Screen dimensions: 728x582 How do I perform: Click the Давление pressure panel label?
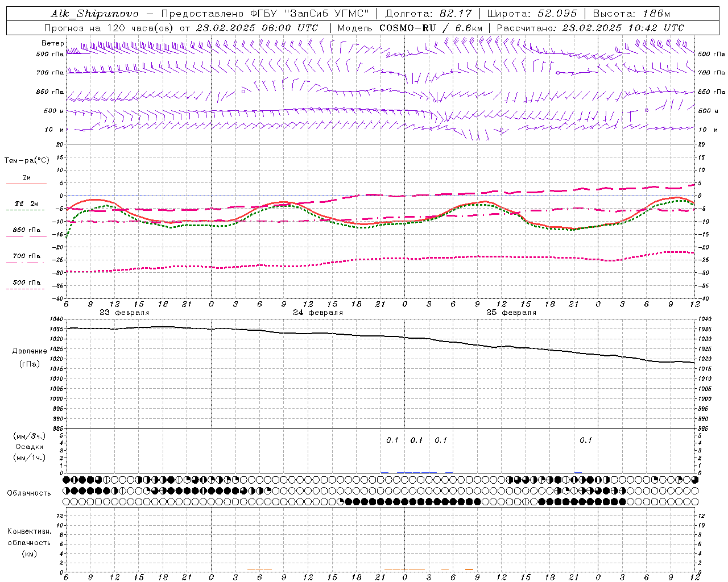coord(30,351)
